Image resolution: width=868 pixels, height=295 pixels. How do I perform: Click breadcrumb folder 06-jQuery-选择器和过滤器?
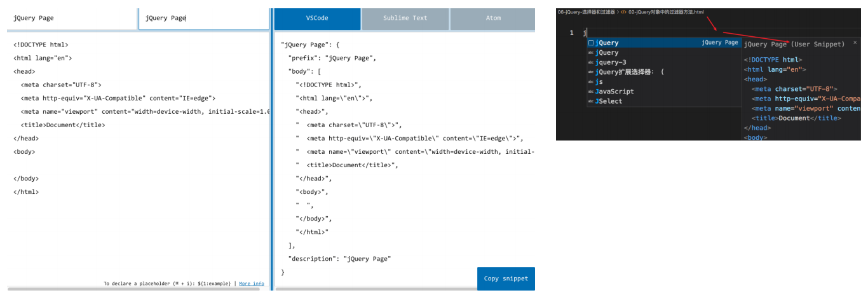point(585,12)
